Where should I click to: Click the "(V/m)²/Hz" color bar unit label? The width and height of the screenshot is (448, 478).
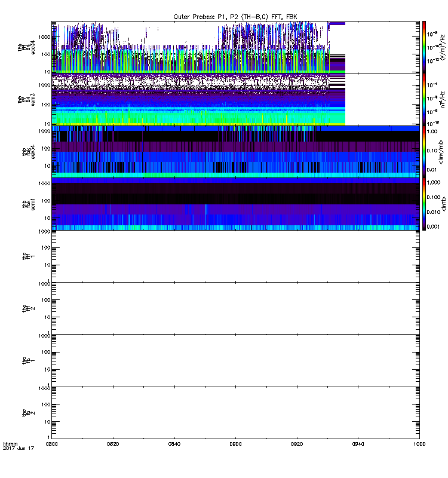click(x=443, y=47)
